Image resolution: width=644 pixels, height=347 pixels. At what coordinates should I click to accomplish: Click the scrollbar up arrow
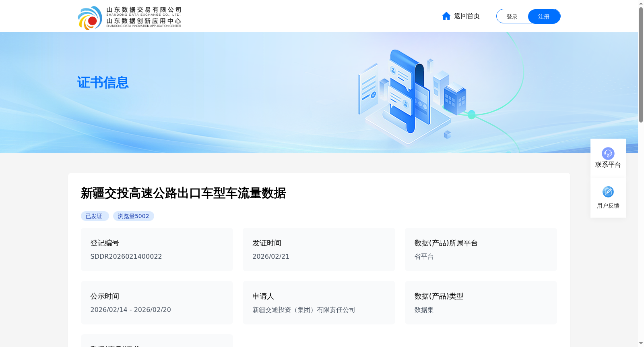[641, 3]
